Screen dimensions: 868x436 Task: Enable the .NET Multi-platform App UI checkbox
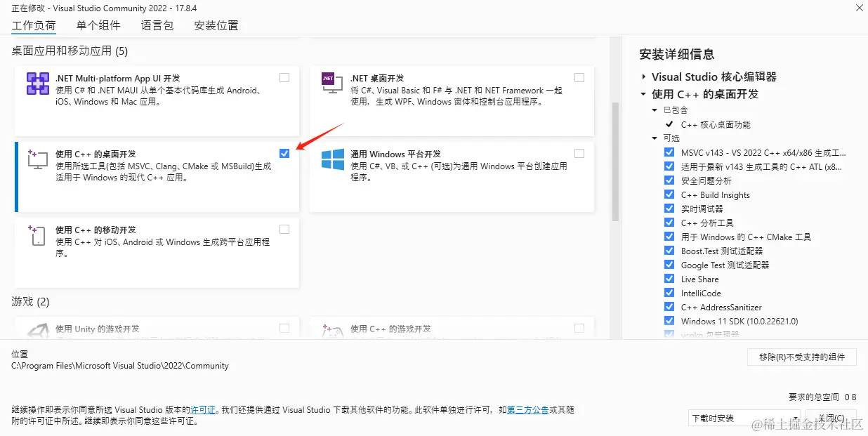point(284,78)
